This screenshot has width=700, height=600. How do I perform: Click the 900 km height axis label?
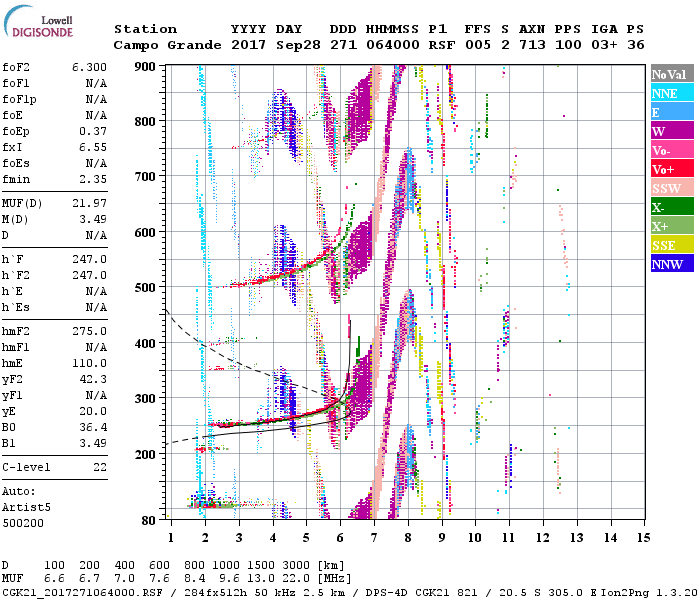146,66
